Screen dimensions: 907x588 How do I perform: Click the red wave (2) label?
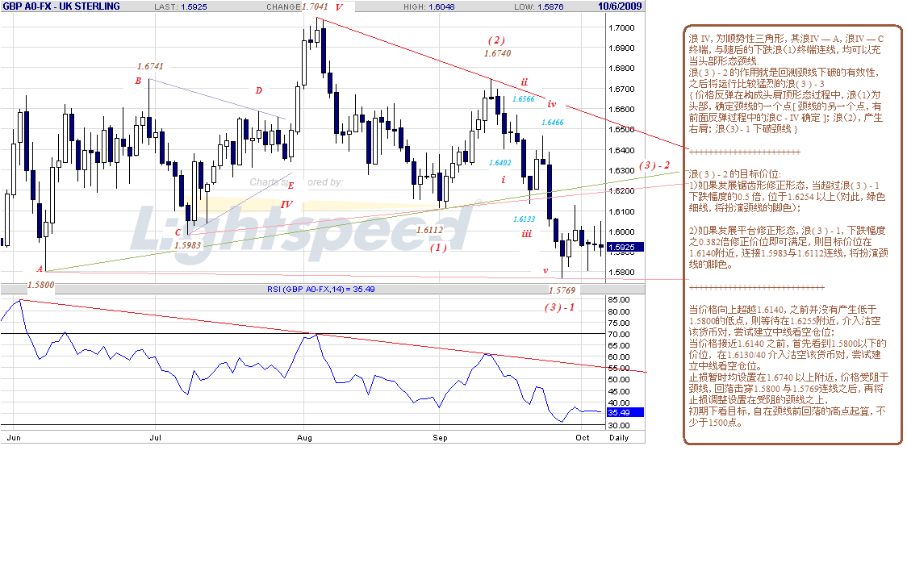click(496, 40)
